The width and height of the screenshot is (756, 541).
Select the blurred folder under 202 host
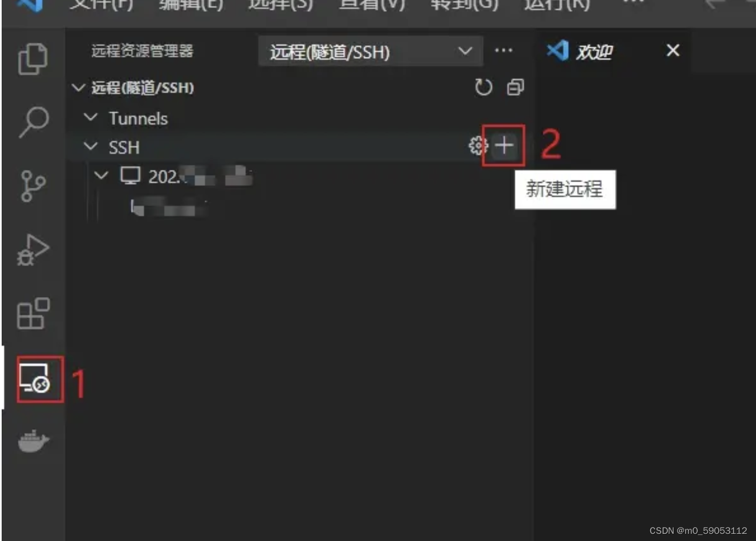(x=169, y=208)
